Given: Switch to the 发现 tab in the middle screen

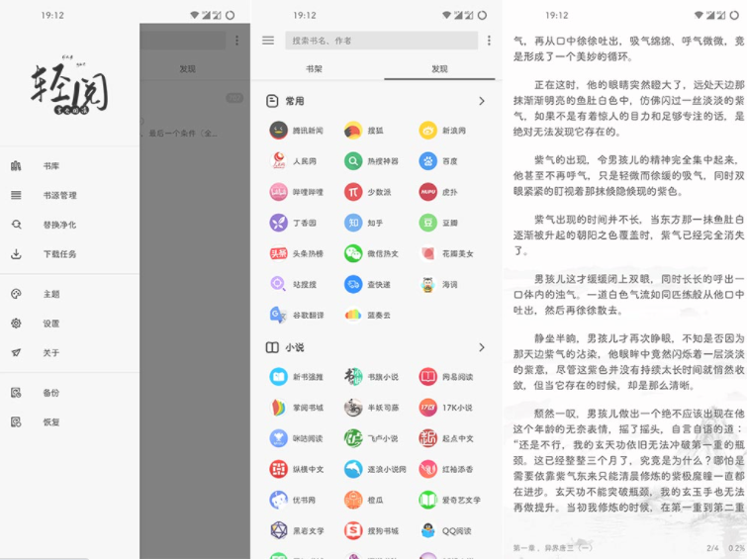Looking at the screenshot, I should [439, 69].
